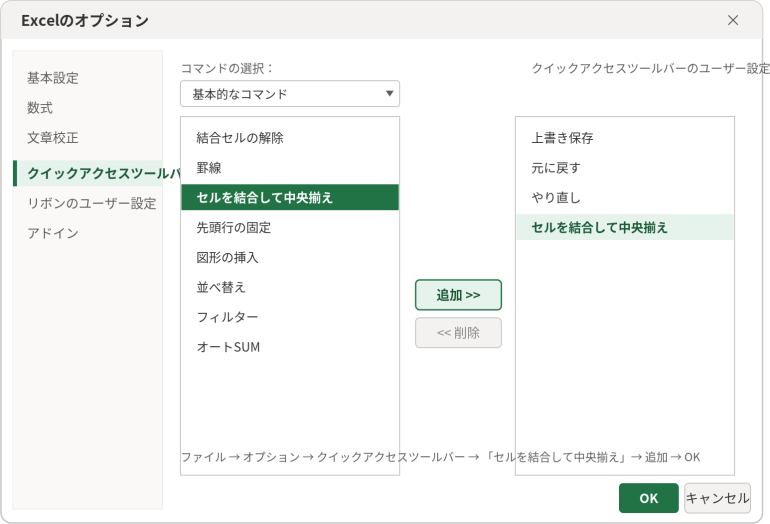Select やり直し in toolbar list
This screenshot has width=770, height=524.
coord(625,197)
